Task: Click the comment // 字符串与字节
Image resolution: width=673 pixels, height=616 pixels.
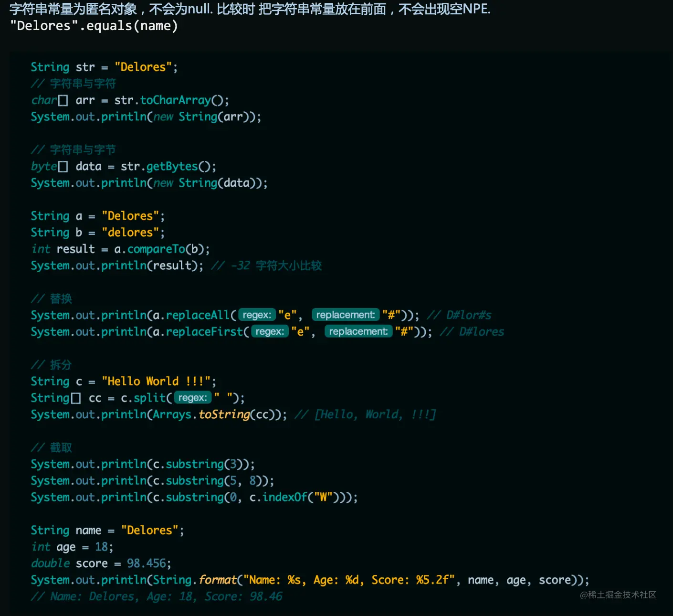Action: click(x=74, y=149)
